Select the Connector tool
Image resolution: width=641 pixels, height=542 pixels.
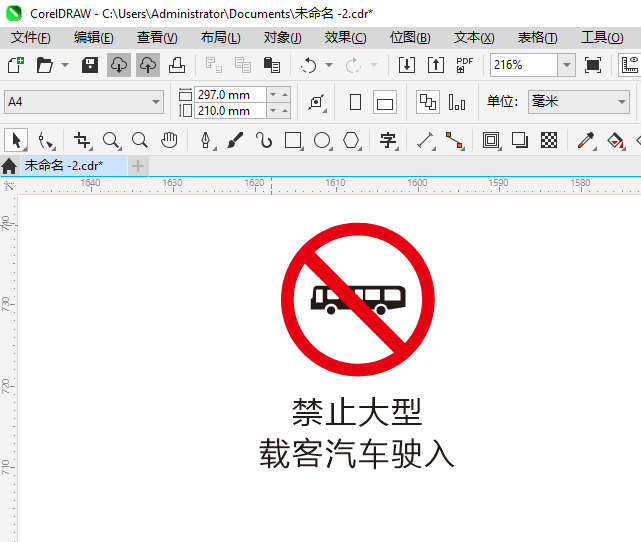(x=455, y=140)
